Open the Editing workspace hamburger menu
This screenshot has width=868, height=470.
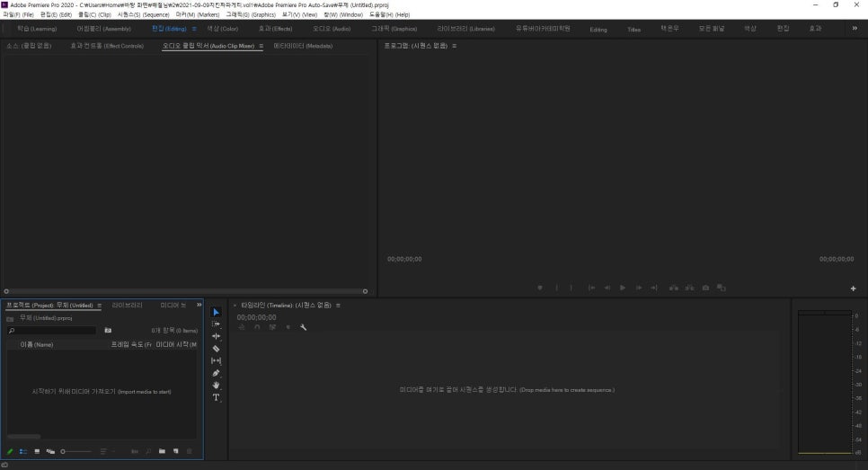[194, 29]
